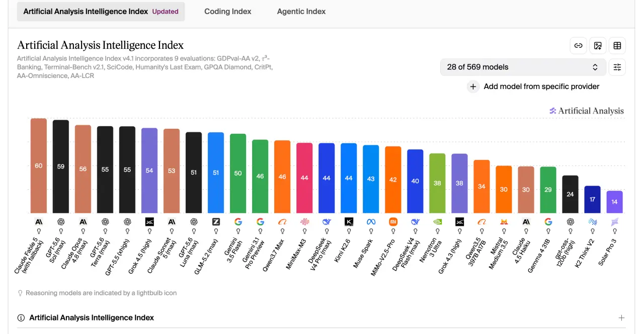Viewport: 644px width, 334px height.
Task: Copy chart link with the link icon
Action: [579, 46]
